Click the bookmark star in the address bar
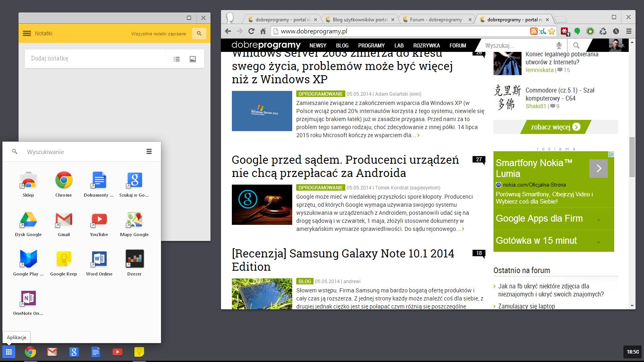 [x=552, y=31]
